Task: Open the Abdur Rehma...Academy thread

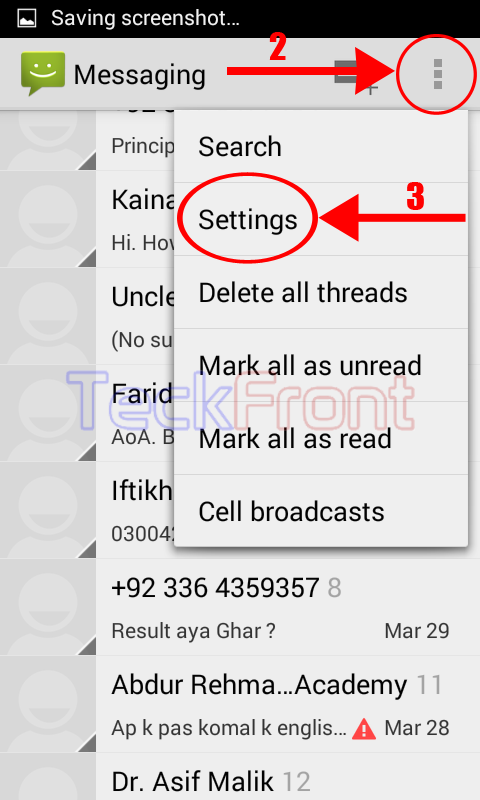Action: coord(288,704)
